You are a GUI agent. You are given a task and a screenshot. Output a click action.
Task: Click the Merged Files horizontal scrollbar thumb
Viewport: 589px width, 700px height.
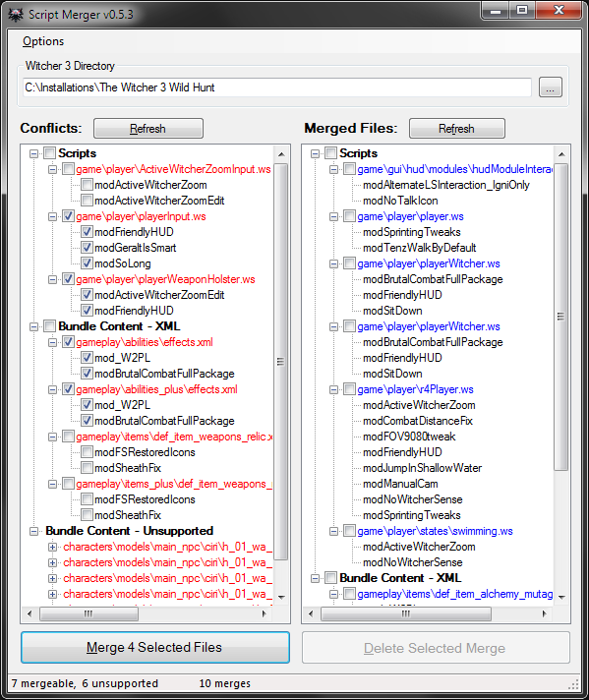(406, 613)
